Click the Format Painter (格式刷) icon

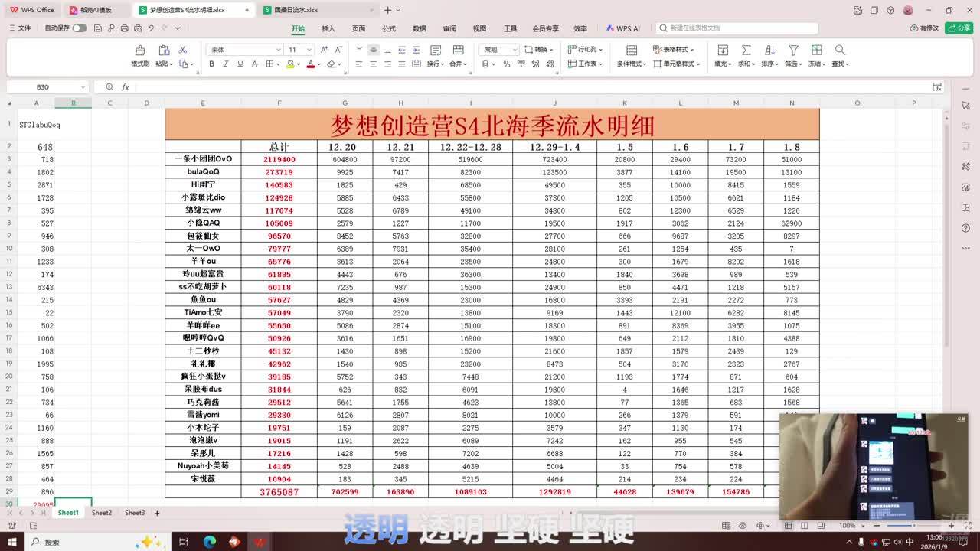(x=139, y=51)
